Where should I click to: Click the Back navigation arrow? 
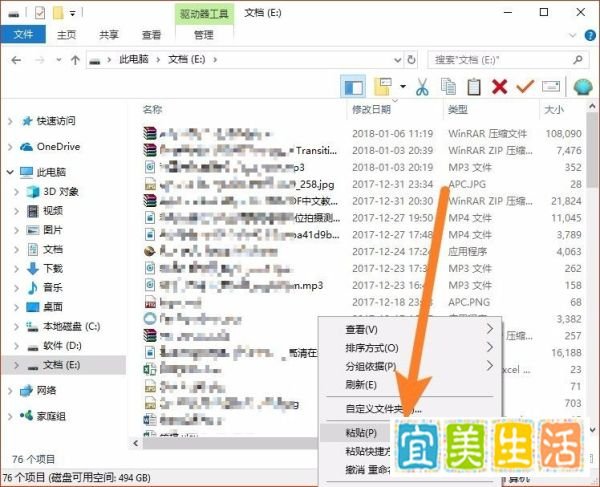click(x=16, y=60)
